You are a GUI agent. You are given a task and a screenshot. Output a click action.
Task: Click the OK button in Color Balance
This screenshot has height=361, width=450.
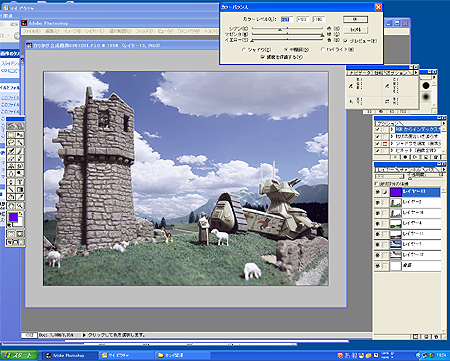[x=355, y=19]
